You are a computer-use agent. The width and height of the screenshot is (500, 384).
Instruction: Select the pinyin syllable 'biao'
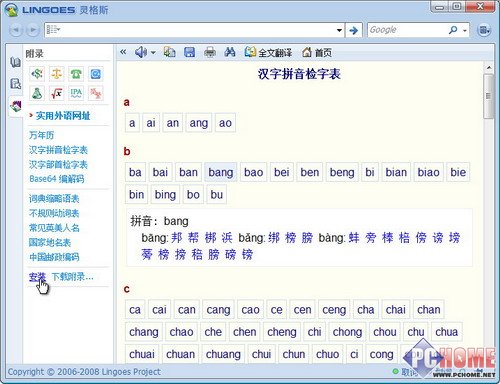point(428,172)
